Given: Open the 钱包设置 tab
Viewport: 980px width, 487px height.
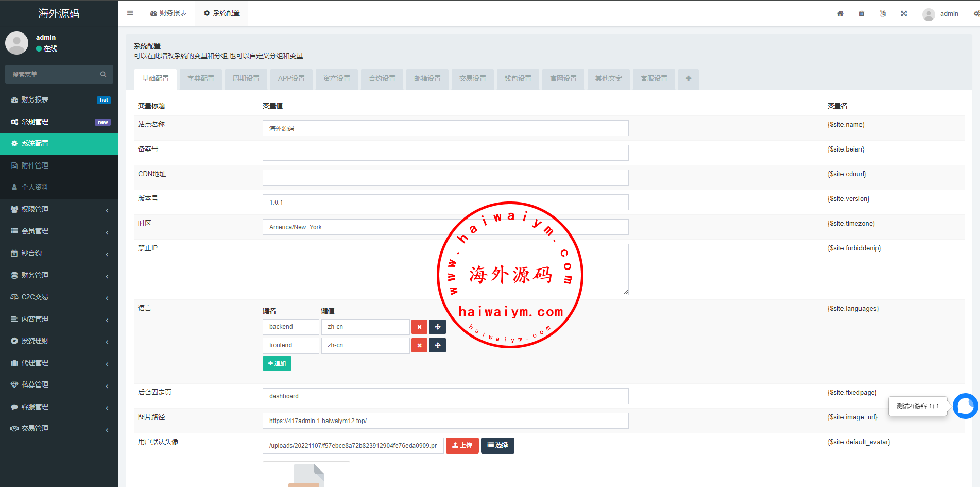Looking at the screenshot, I should (x=518, y=79).
